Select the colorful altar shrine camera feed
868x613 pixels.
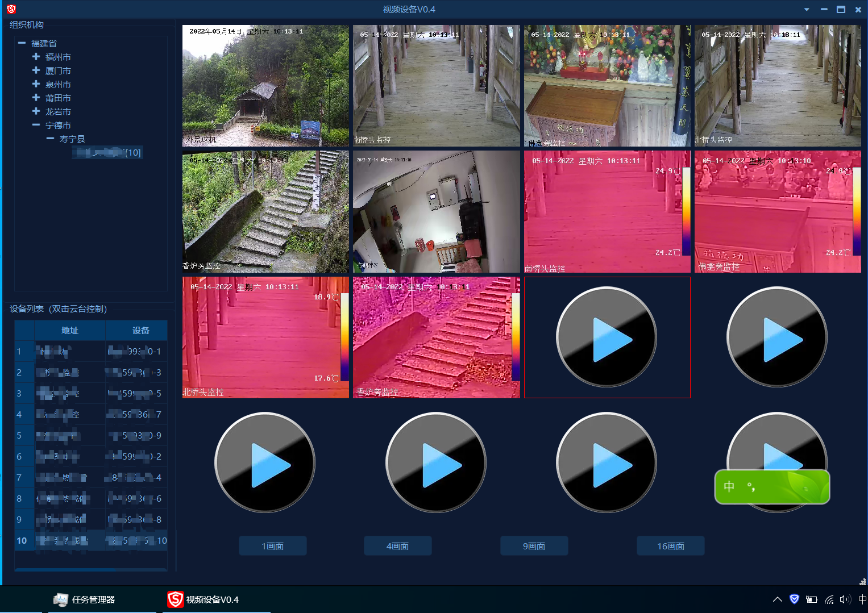[x=607, y=86]
